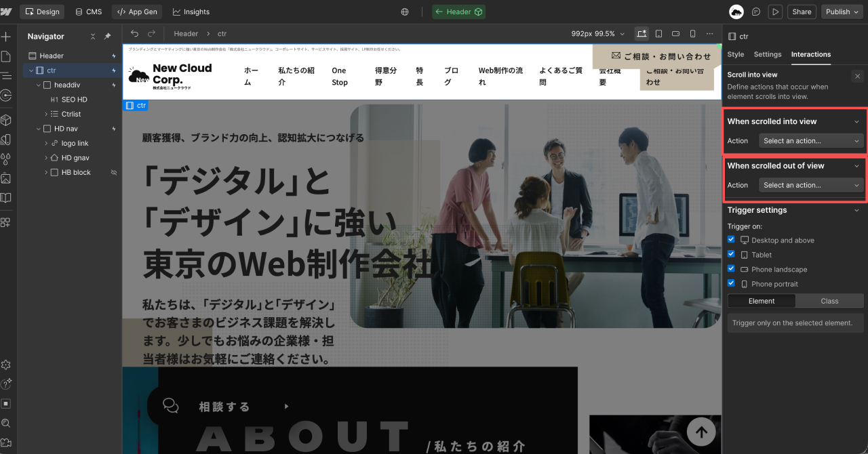Open the Assets image panel
Image resolution: width=868 pixels, height=454 pixels.
(6, 178)
